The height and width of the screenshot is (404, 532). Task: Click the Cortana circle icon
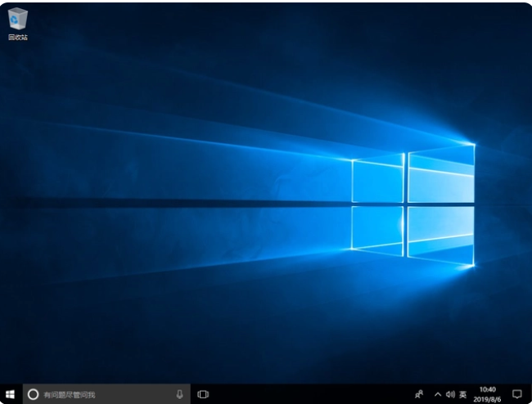point(33,394)
